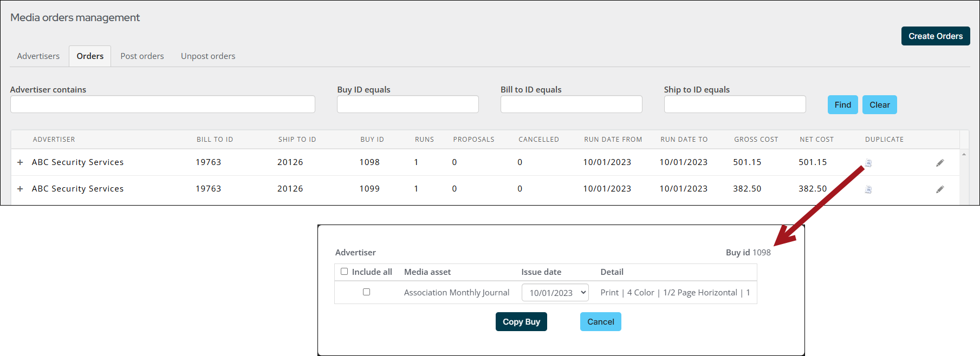
Task: Open the Post orders tab
Action: [x=142, y=56]
